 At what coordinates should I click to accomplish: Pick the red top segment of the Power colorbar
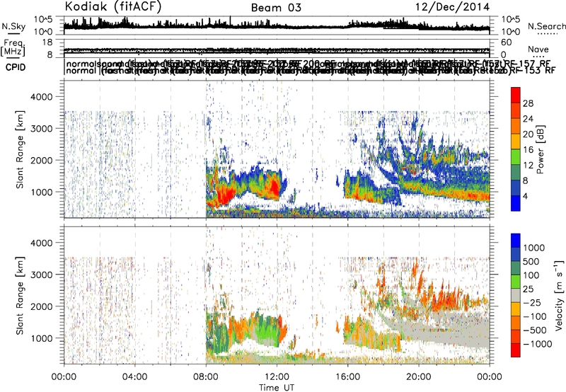[x=516, y=95]
